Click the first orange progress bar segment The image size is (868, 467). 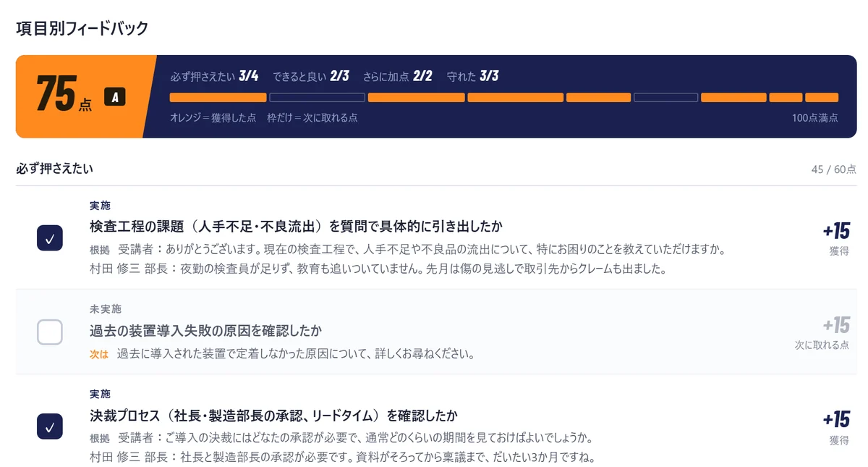tap(218, 98)
